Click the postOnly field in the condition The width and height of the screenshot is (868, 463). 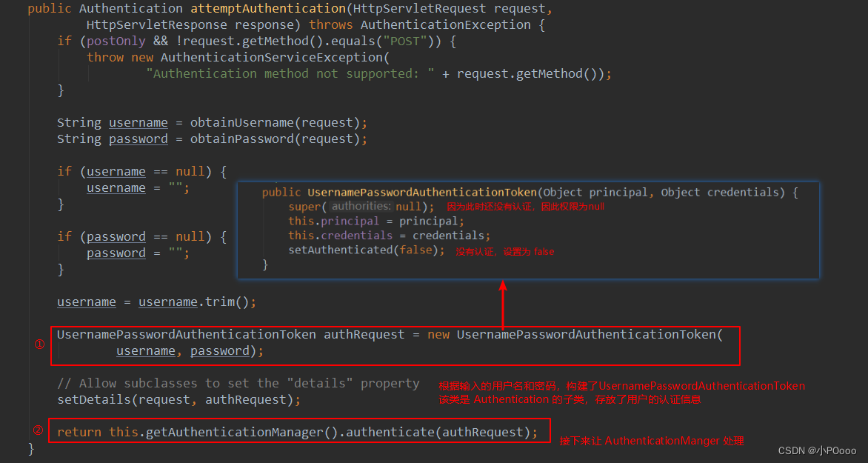(116, 41)
